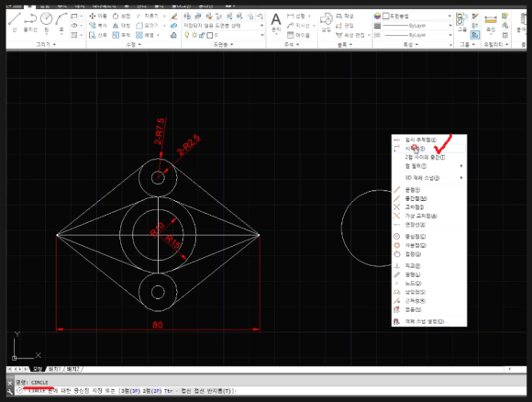This screenshot has width=532, height=402.
Task: Click the Layout1 (배치1) tab
Action: pyautogui.click(x=54, y=369)
